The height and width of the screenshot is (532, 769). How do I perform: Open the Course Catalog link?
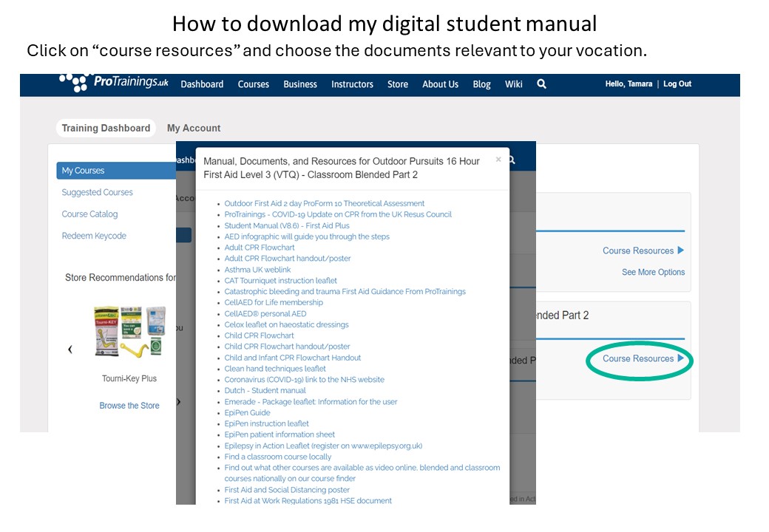click(x=89, y=214)
